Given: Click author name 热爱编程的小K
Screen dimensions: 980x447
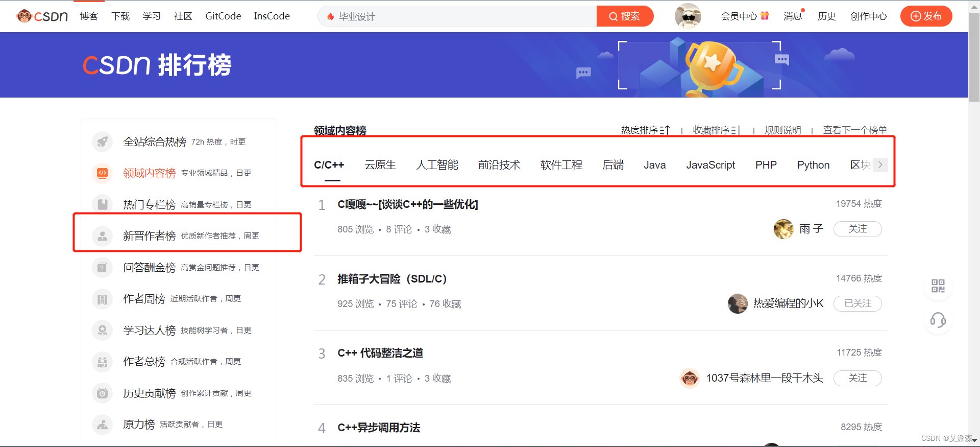Looking at the screenshot, I should 788,303.
